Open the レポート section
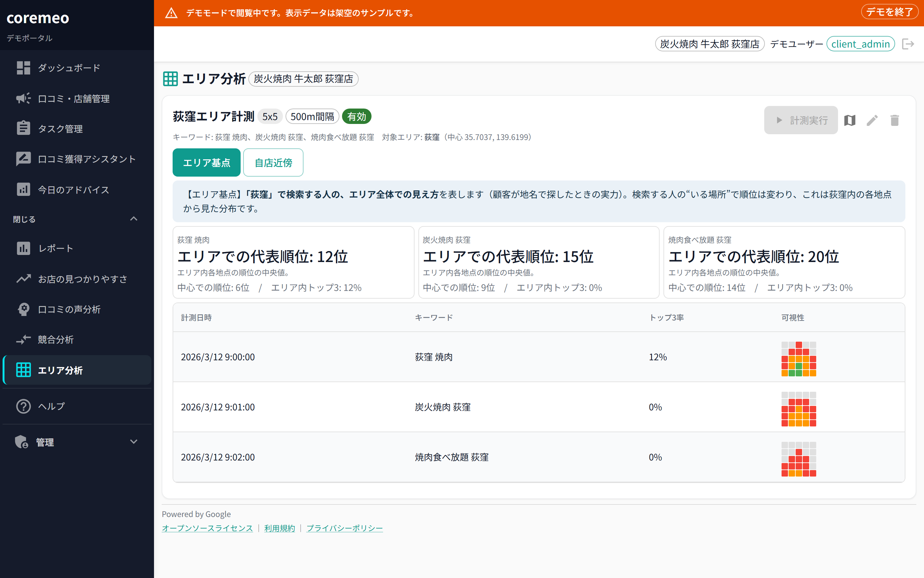Screen dimensions: 924x578 pos(77,249)
